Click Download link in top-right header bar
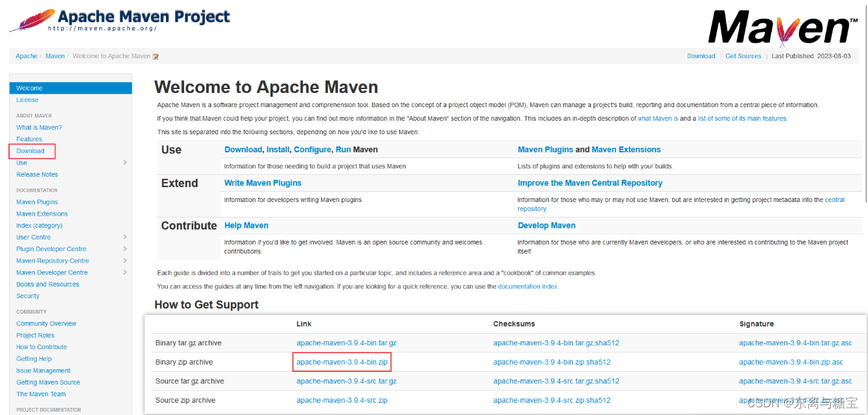The image size is (868, 415). coord(701,56)
